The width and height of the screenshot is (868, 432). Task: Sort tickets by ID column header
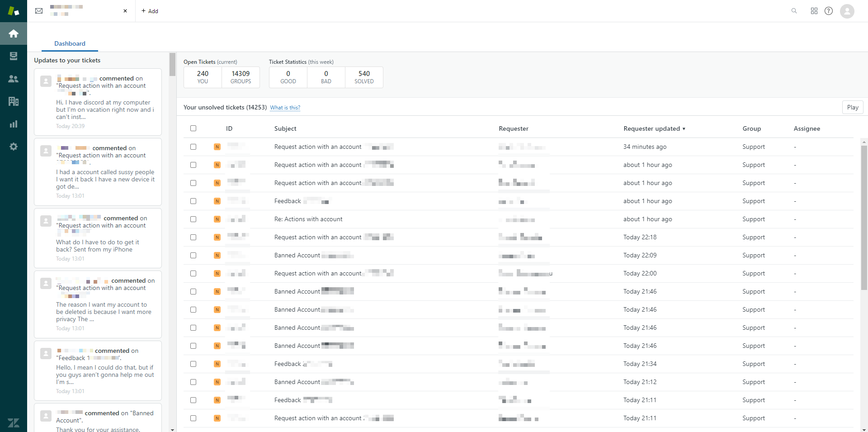pos(229,128)
